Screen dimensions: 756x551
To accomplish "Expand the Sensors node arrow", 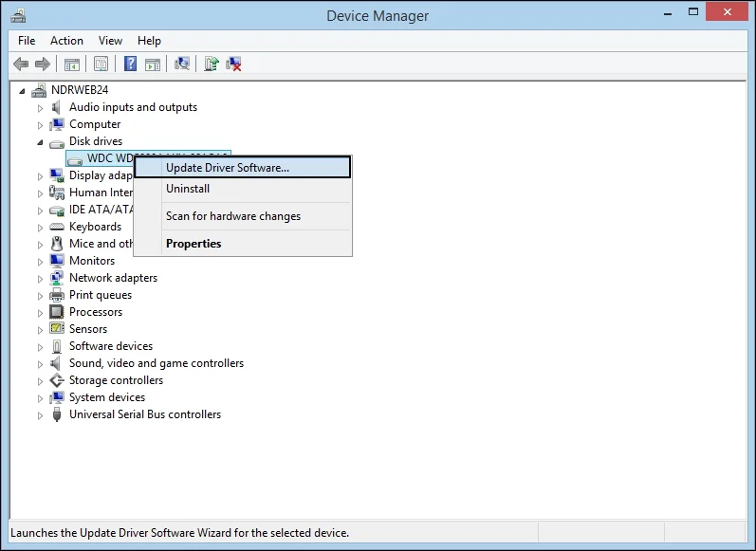I will (x=40, y=330).
